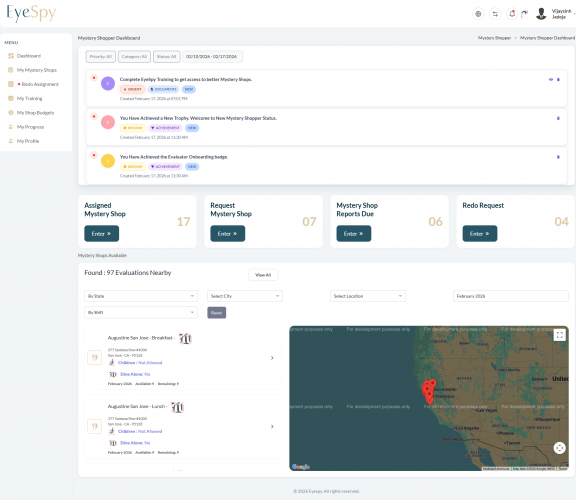This screenshot has width=576, height=500.
Task: Click the purple avatar on Training notification
Action: click(108, 83)
